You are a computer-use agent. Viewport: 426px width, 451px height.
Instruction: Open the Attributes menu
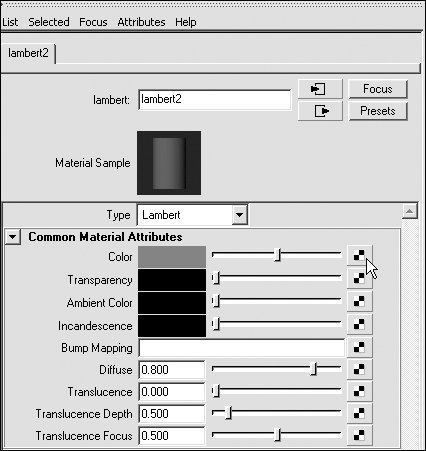coord(141,22)
